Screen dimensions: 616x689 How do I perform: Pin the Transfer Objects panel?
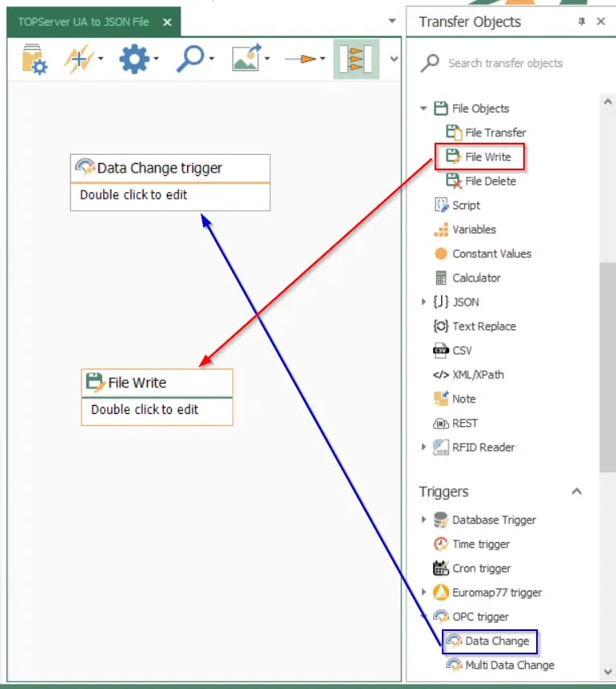click(x=582, y=21)
